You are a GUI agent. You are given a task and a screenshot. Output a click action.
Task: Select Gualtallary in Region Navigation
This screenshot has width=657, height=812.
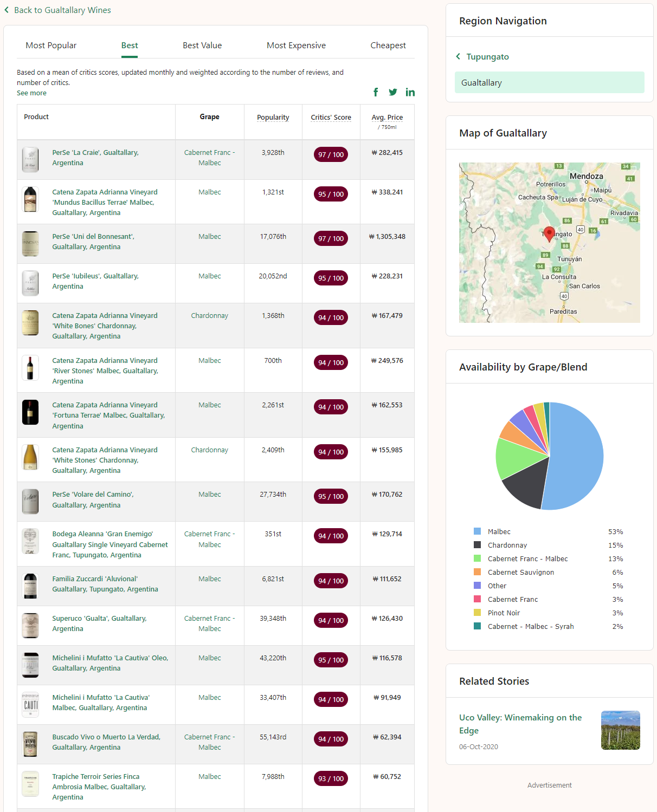pyautogui.click(x=550, y=82)
